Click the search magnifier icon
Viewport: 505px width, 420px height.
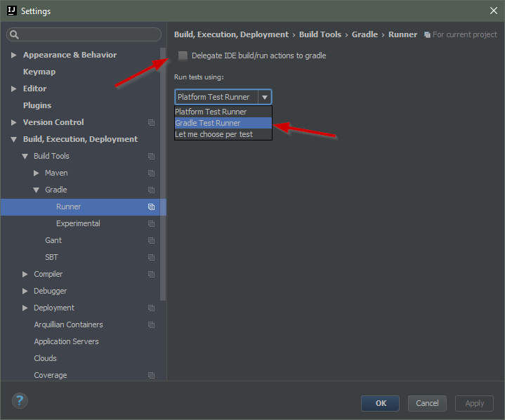coord(14,34)
